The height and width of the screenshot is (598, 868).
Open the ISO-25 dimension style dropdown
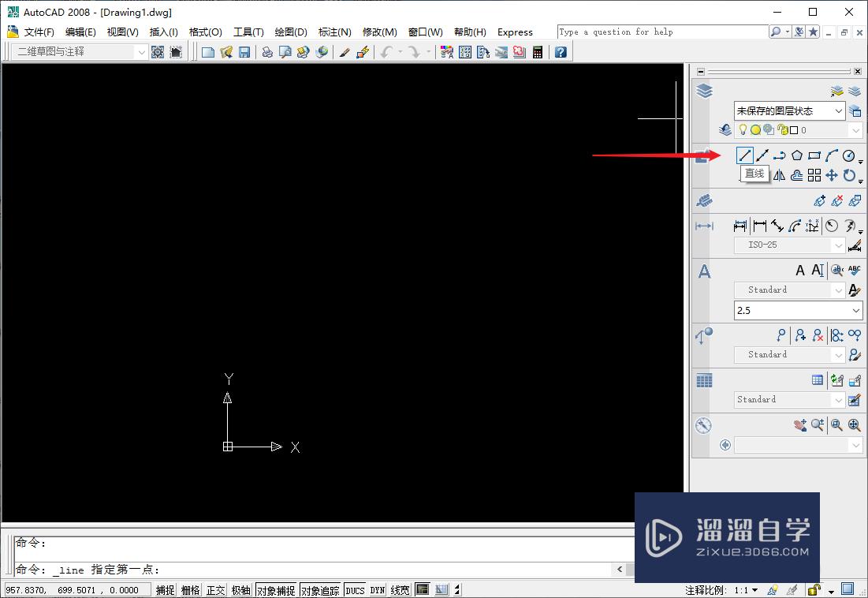pos(839,245)
